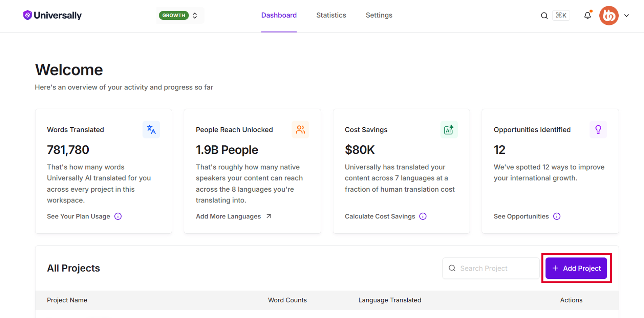Open search with the magnifier icon
The image size is (644, 318).
click(544, 16)
